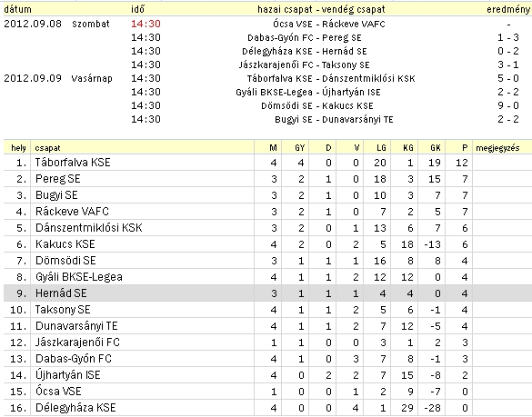Click the red 14:30 match time
Screen dimensions: 532x417
(x=146, y=24)
